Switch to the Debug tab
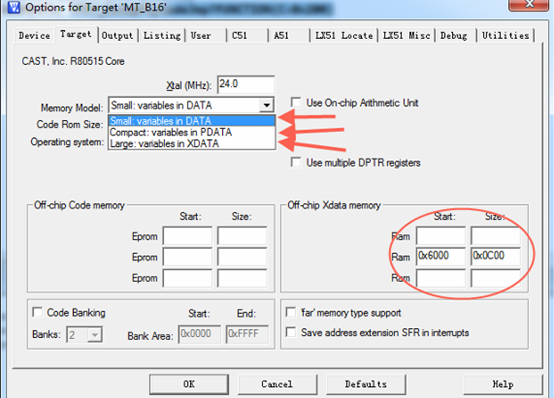The width and height of the screenshot is (554, 398). click(x=454, y=36)
